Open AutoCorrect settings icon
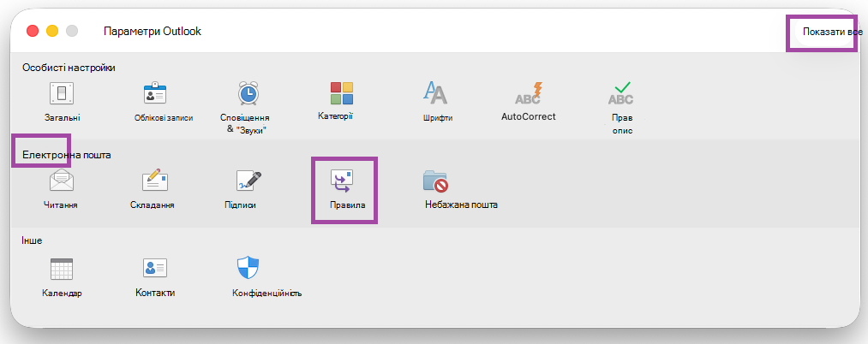The width and height of the screenshot is (868, 344). click(x=529, y=93)
